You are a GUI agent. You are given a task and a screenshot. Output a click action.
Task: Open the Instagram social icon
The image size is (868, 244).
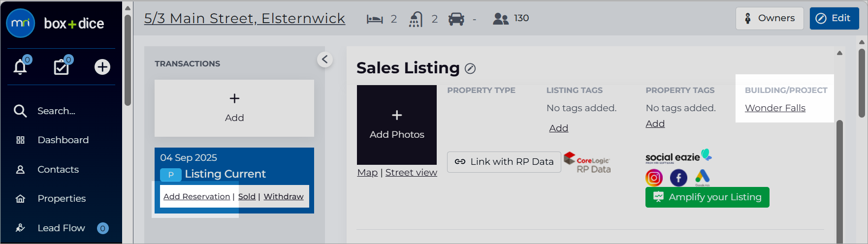[x=654, y=178]
